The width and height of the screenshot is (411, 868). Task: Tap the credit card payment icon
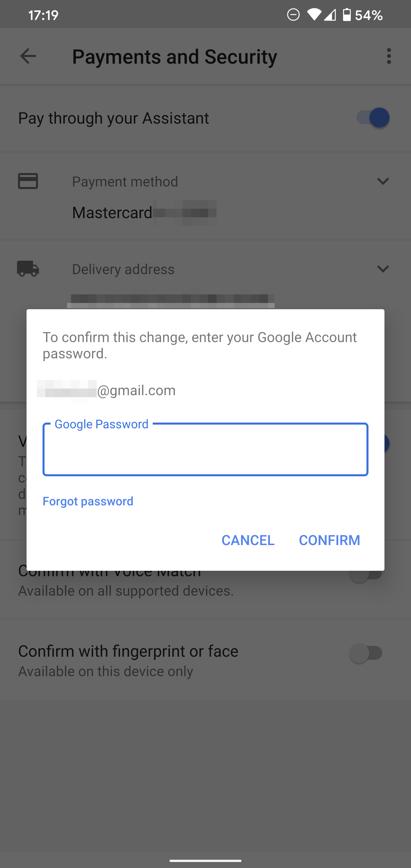click(28, 181)
